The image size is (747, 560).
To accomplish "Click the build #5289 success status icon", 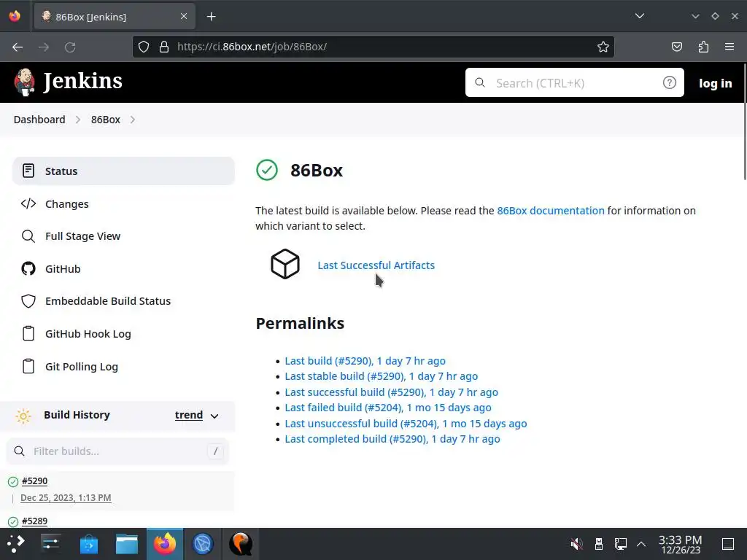I will click(x=13, y=521).
